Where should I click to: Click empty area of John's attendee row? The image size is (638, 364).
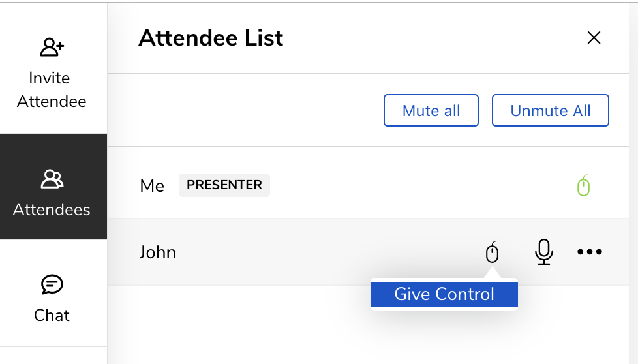tap(326, 252)
